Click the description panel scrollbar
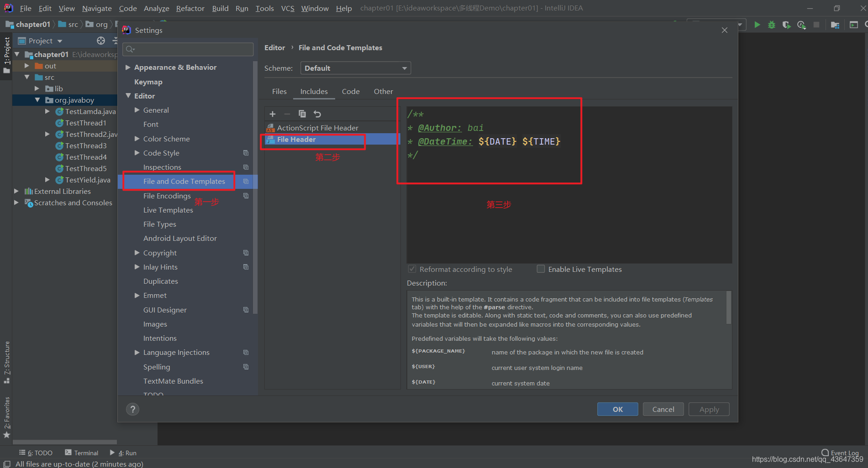 coord(729,307)
